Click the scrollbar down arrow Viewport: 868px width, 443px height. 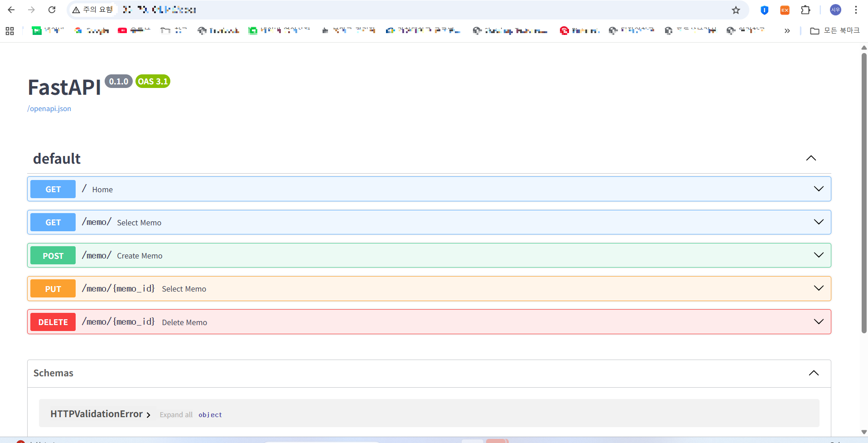(864, 432)
